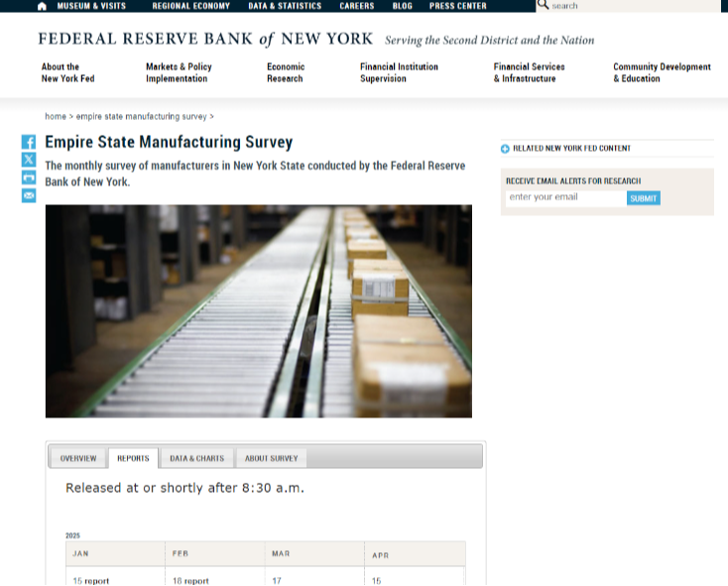Viewport: 728px width, 586px height.
Task: Open Data & Statistics menu
Action: (285, 6)
